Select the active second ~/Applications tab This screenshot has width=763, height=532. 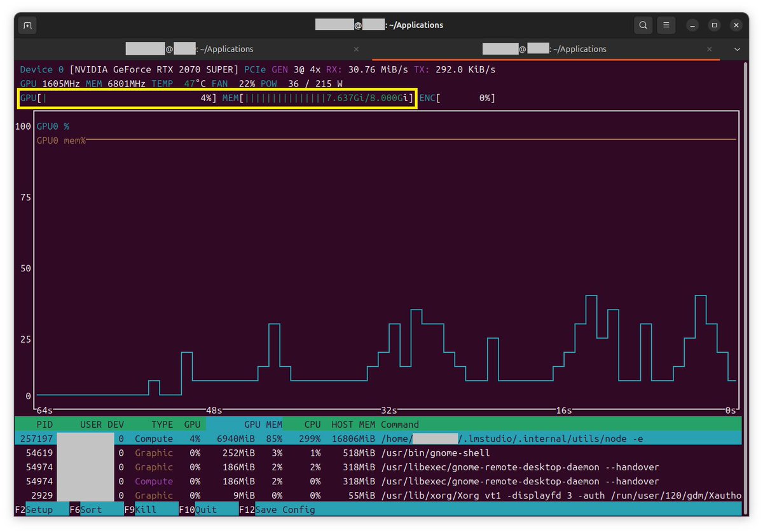(546, 49)
